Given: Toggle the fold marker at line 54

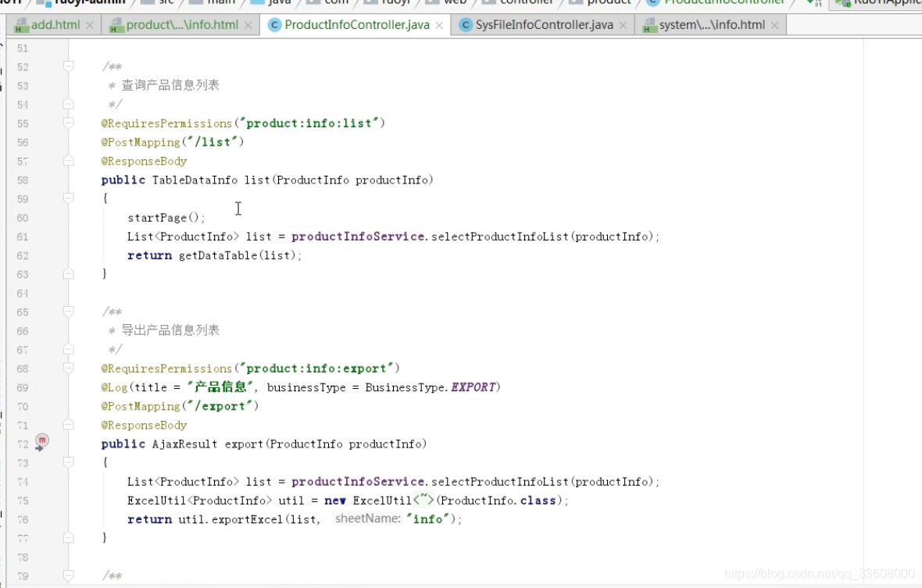Looking at the screenshot, I should click(68, 104).
